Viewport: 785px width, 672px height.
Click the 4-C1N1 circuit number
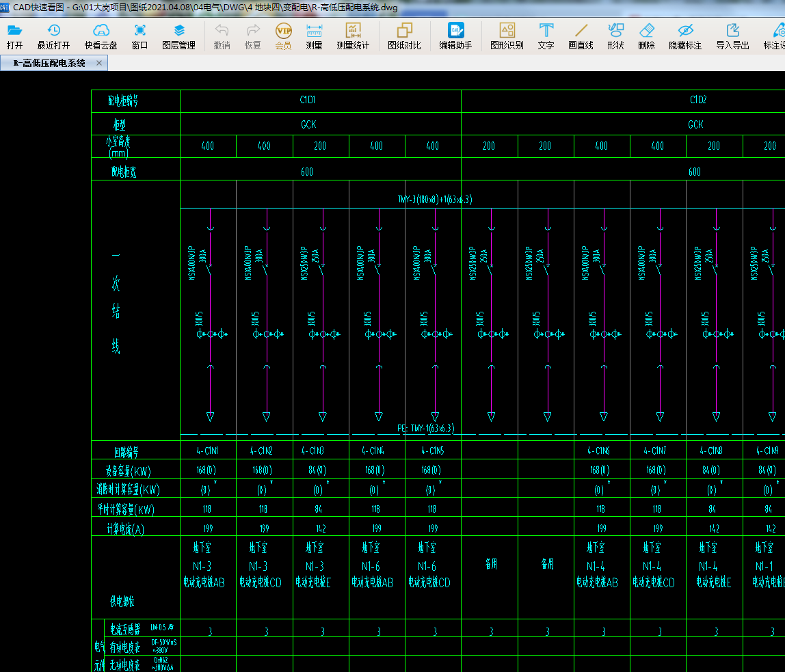207,451
